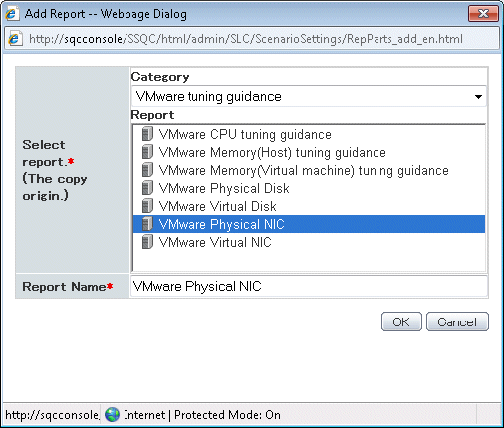Open the Category dropdown arrow
The width and height of the screenshot is (504, 428).
[x=478, y=97]
